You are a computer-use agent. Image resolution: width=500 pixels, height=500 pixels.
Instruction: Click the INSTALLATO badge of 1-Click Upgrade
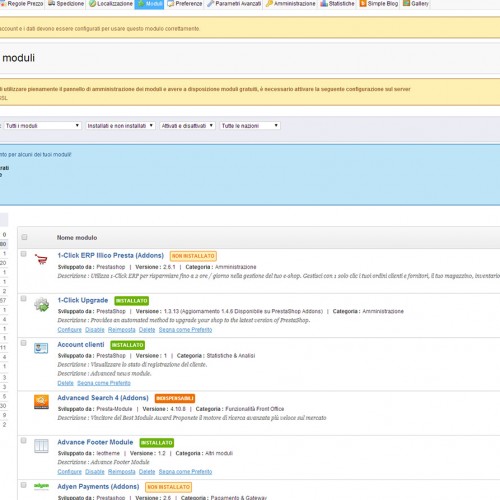point(132,301)
